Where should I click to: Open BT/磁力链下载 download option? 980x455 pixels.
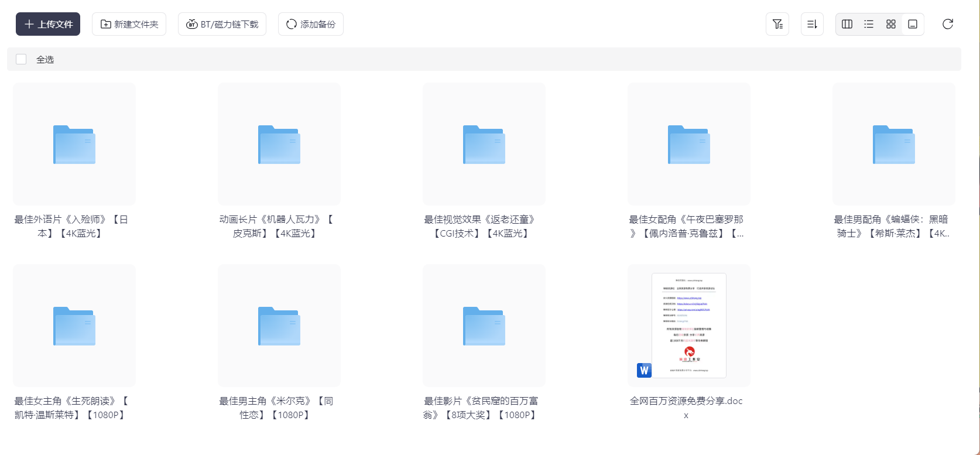[222, 24]
